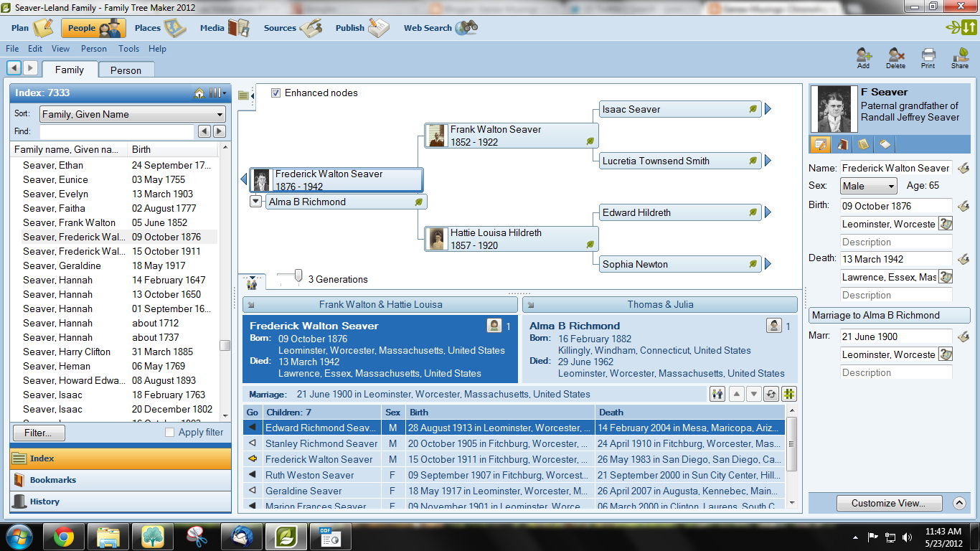Click Ancestry hint leaf on Isaac Seaver

(753, 109)
